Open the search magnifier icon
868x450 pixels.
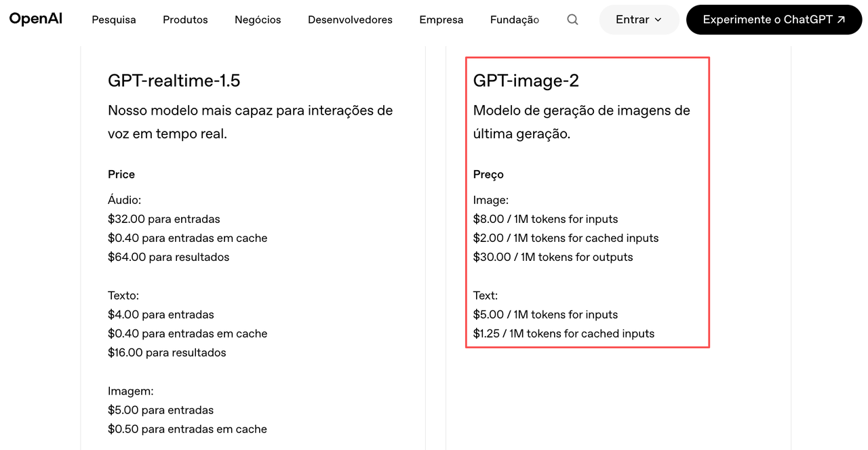click(x=572, y=20)
